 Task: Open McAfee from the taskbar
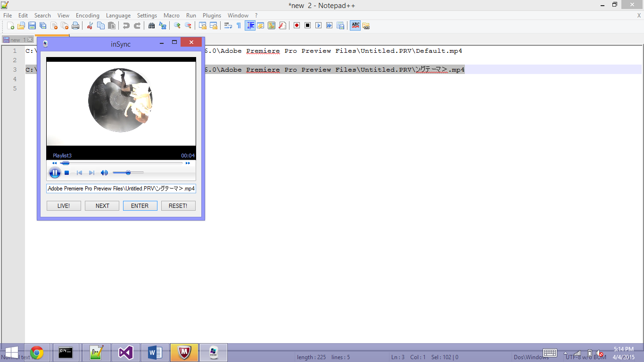(184, 353)
